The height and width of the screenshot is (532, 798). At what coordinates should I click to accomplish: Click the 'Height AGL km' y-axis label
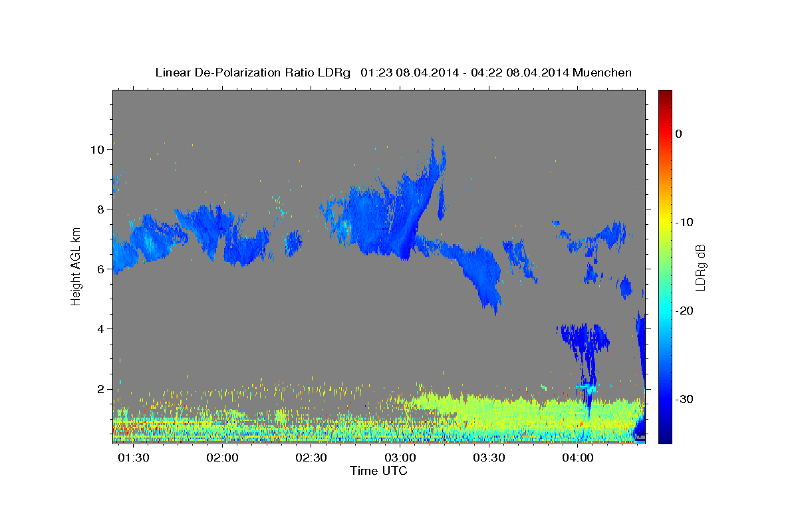76,266
